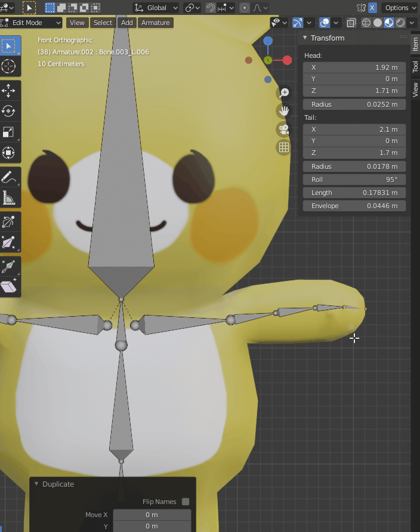Viewport: 420px width, 532px height.
Task: Switch to wireframe shading
Action: [x=366, y=23]
